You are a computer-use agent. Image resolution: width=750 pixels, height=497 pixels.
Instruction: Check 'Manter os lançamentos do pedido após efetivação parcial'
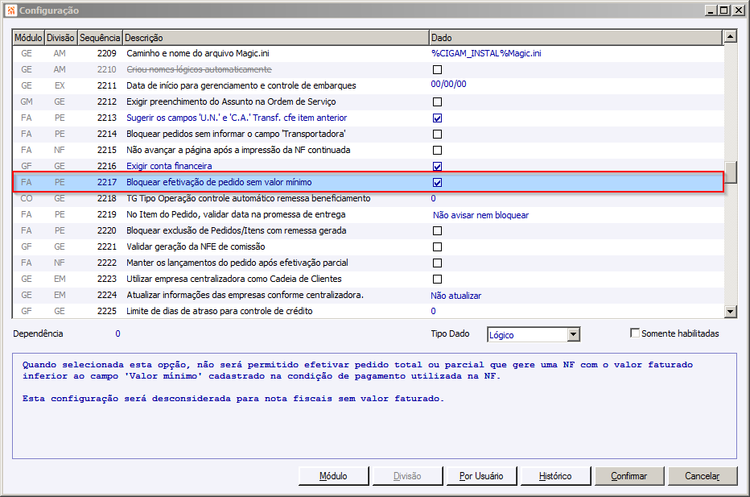(437, 263)
